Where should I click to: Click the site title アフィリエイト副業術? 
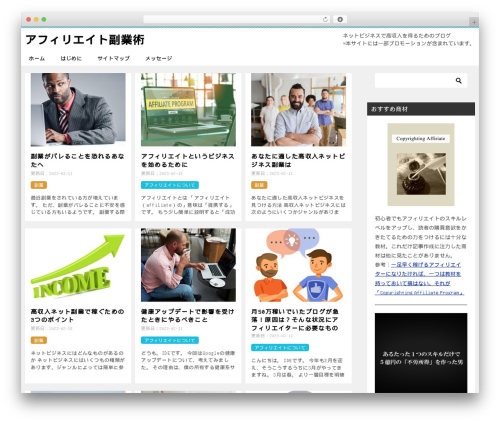tap(85, 40)
